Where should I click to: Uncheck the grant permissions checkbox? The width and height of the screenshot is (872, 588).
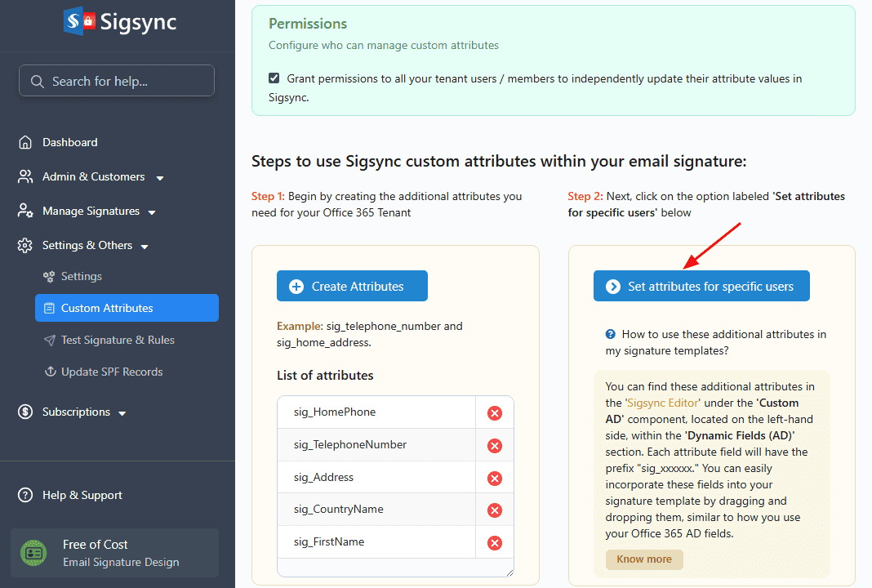click(x=274, y=78)
